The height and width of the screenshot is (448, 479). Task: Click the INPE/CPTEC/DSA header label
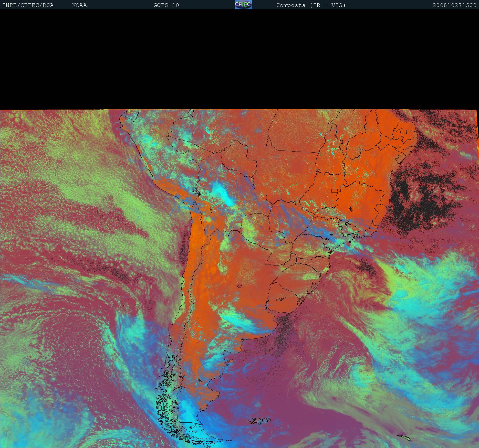pos(28,5)
